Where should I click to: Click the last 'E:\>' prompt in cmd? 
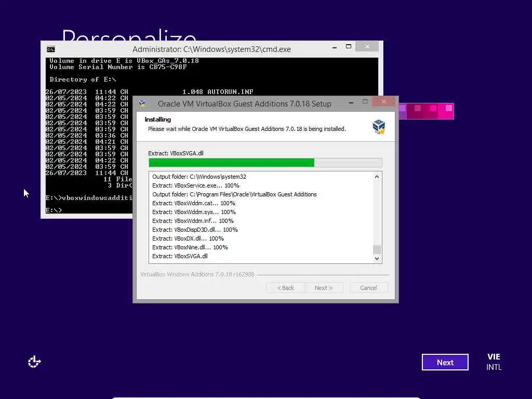point(54,210)
